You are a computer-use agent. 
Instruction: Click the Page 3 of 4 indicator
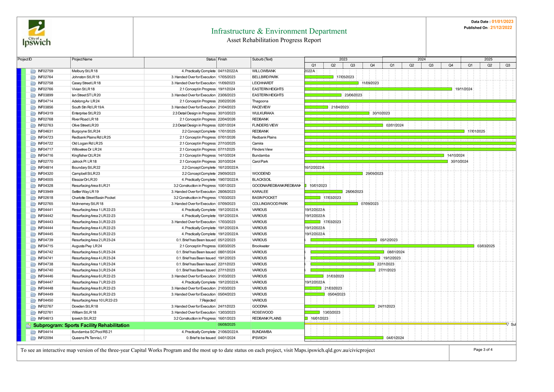[x=483, y=350]
